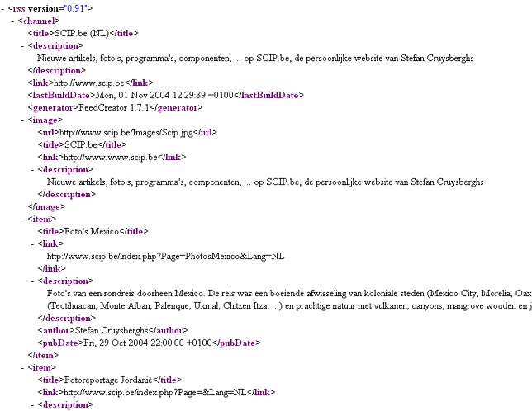Click the Foto's Mexico title text
The height and width of the screenshot is (411, 532).
click(x=91, y=232)
